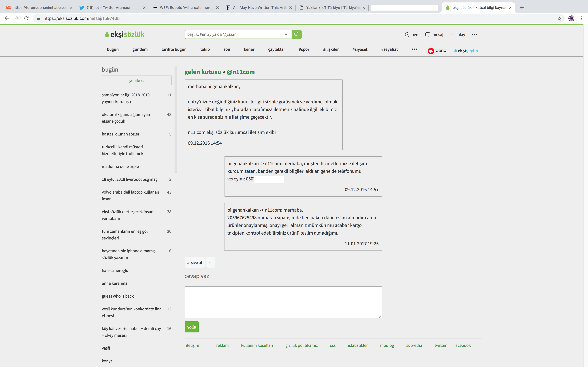
Task: Click the yenile refresh button in sidebar
Action: tap(137, 81)
